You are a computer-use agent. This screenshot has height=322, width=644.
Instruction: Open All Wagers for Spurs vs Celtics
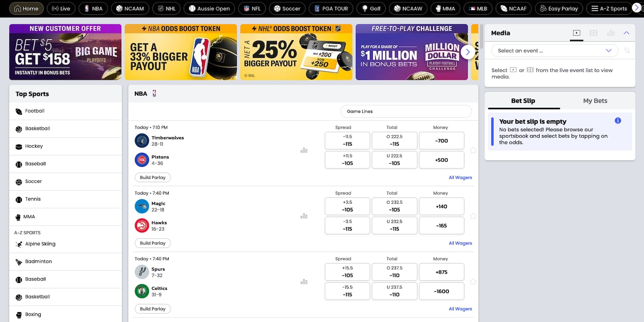pyautogui.click(x=460, y=309)
